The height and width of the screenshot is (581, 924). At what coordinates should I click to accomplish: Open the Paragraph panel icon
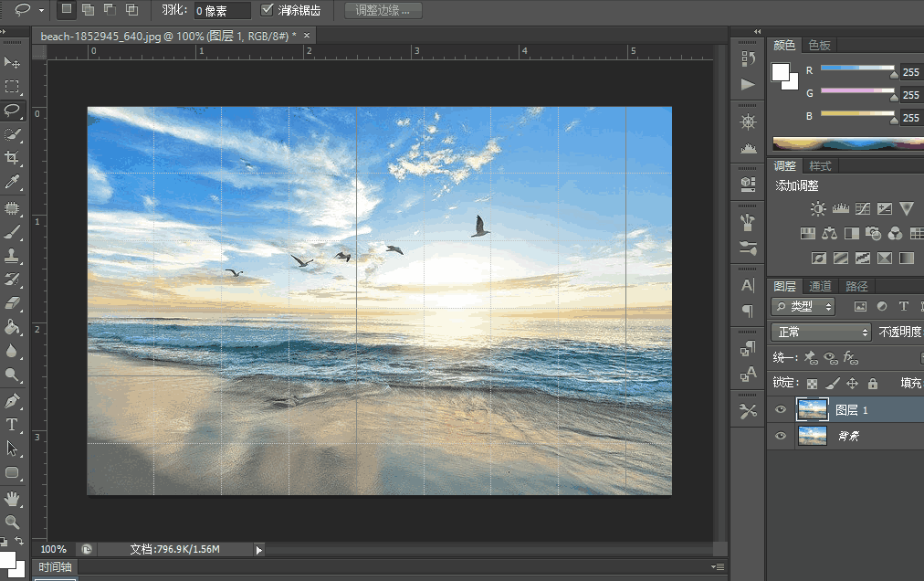click(x=748, y=312)
